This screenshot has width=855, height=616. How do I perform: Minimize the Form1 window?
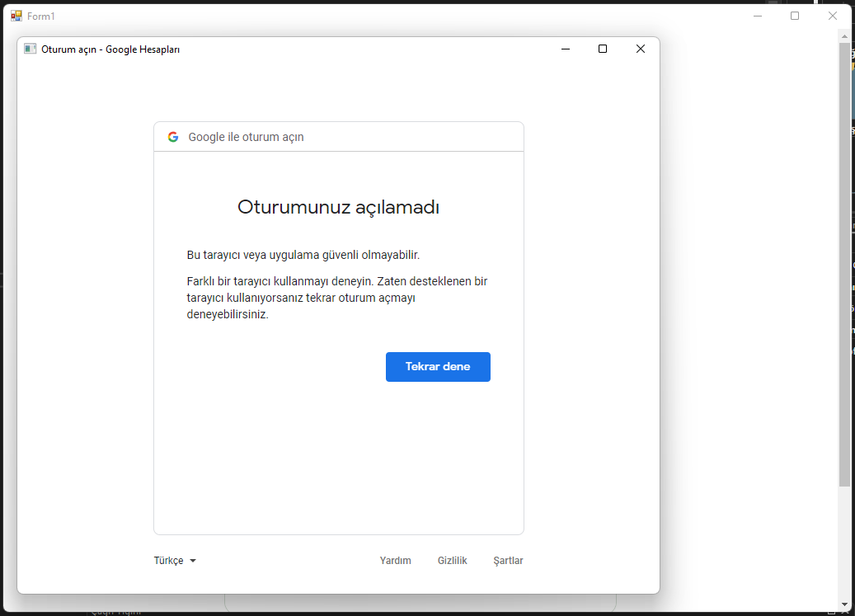[x=758, y=16]
